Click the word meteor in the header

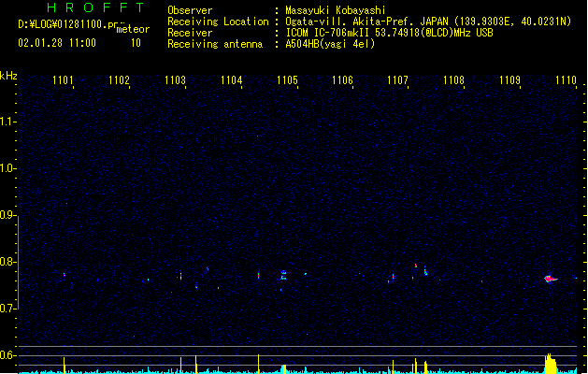tap(133, 29)
